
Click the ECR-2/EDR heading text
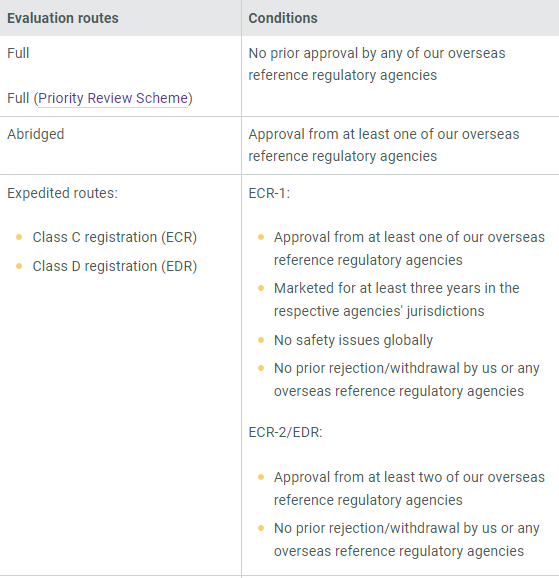coord(285,432)
